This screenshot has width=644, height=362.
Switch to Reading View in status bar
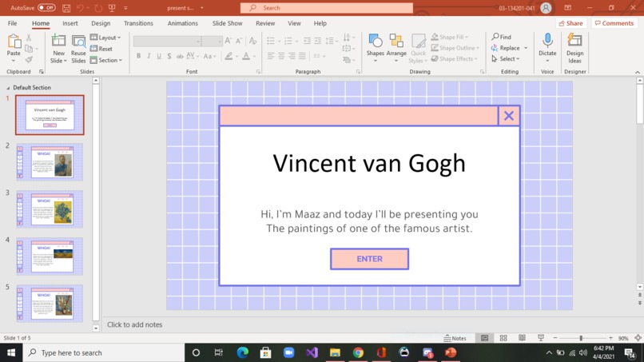522,338
